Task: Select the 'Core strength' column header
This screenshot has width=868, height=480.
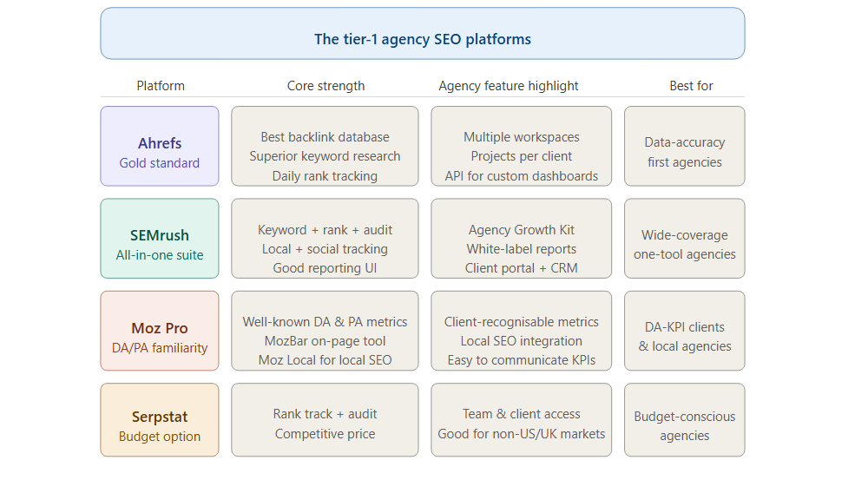Action: click(325, 86)
